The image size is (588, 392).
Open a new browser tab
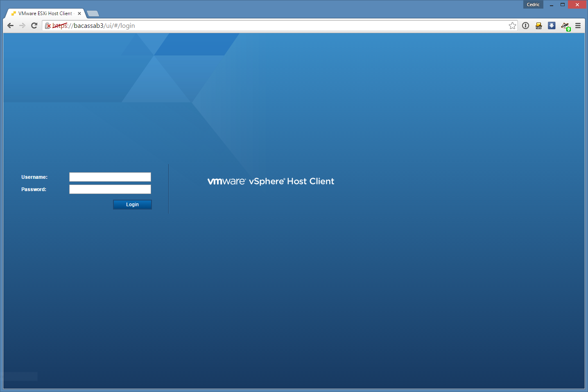pos(93,14)
